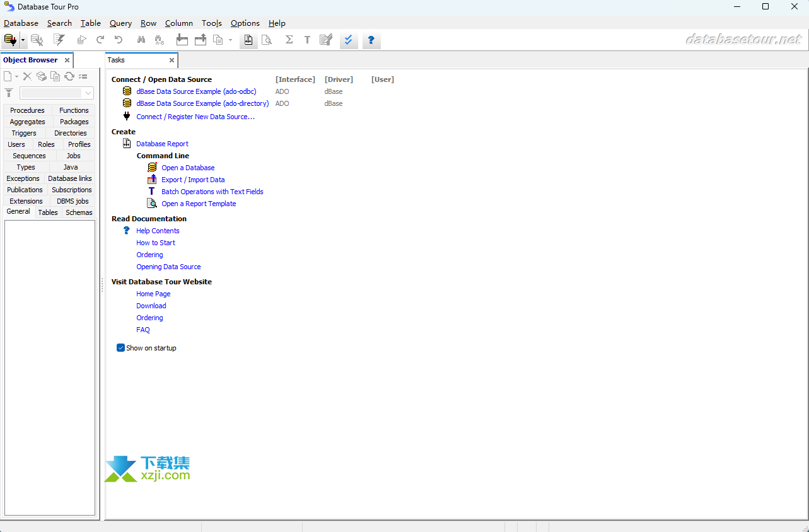Open dBase Data Source Example (ado-directory) link
The image size is (809, 532).
pyautogui.click(x=202, y=103)
